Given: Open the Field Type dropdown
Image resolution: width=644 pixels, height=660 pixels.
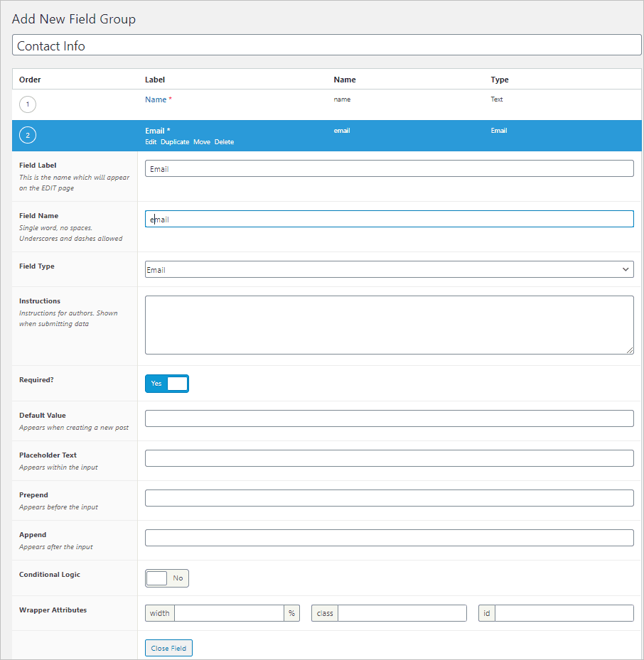Looking at the screenshot, I should pyautogui.click(x=389, y=269).
